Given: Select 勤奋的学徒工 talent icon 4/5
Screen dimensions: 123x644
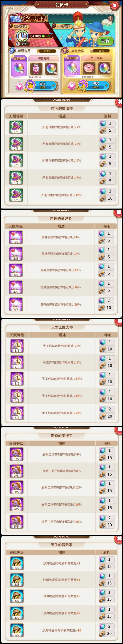Looking at the screenshot, I should (x=16, y=504).
